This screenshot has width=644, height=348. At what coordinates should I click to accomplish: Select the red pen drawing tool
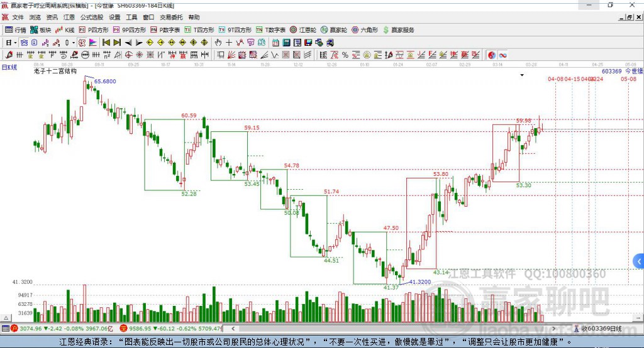[9, 55]
